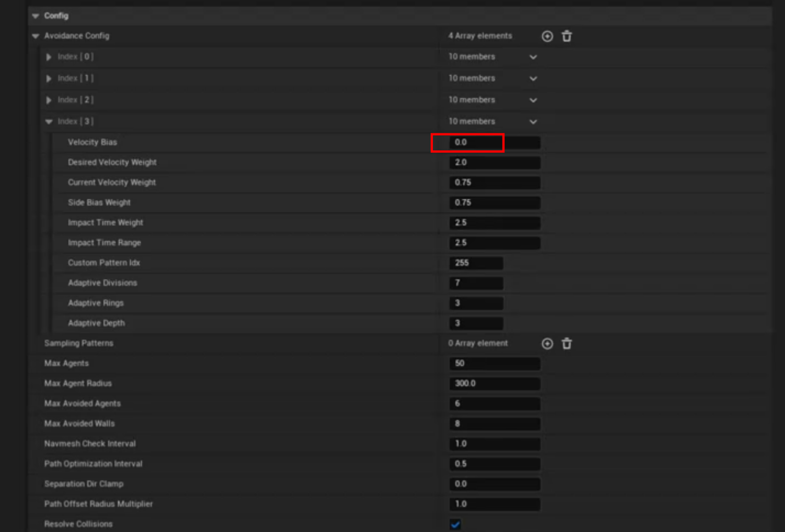Click the Desired Velocity Weight field
Viewport: 785px width, 532px height.
(494, 163)
